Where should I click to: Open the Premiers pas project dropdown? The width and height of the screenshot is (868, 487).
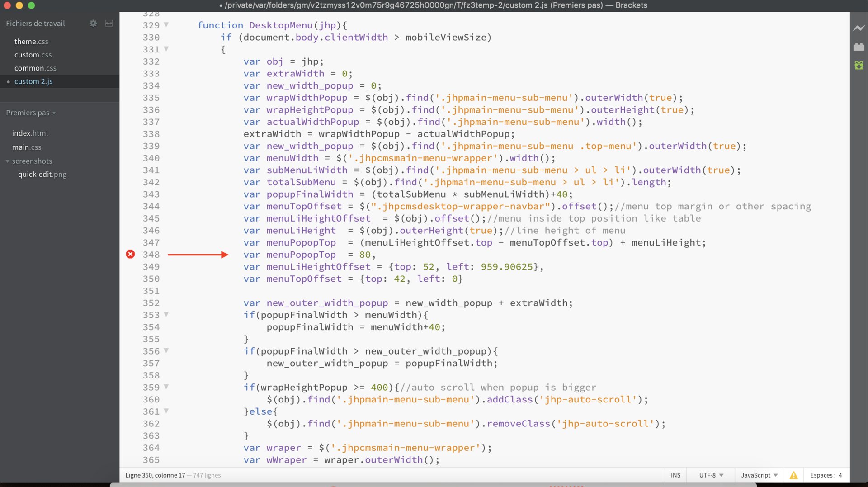point(31,113)
